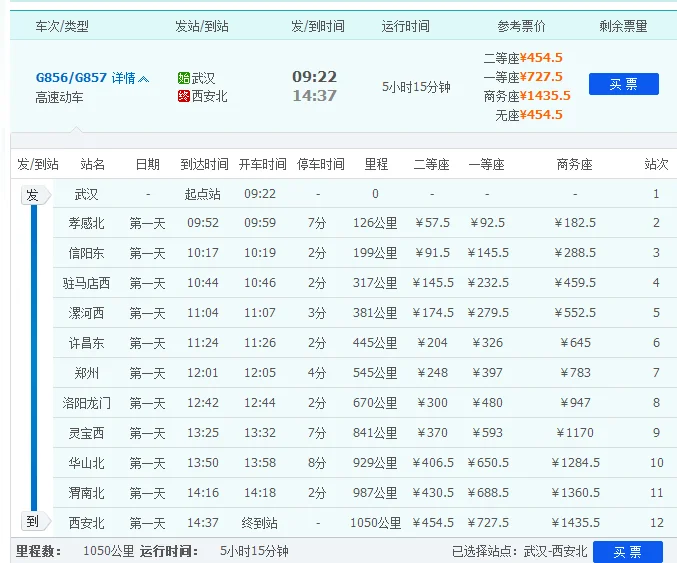Select the 孝感北 station name
Image resolution: width=677 pixels, height=563 pixels.
tap(86, 223)
